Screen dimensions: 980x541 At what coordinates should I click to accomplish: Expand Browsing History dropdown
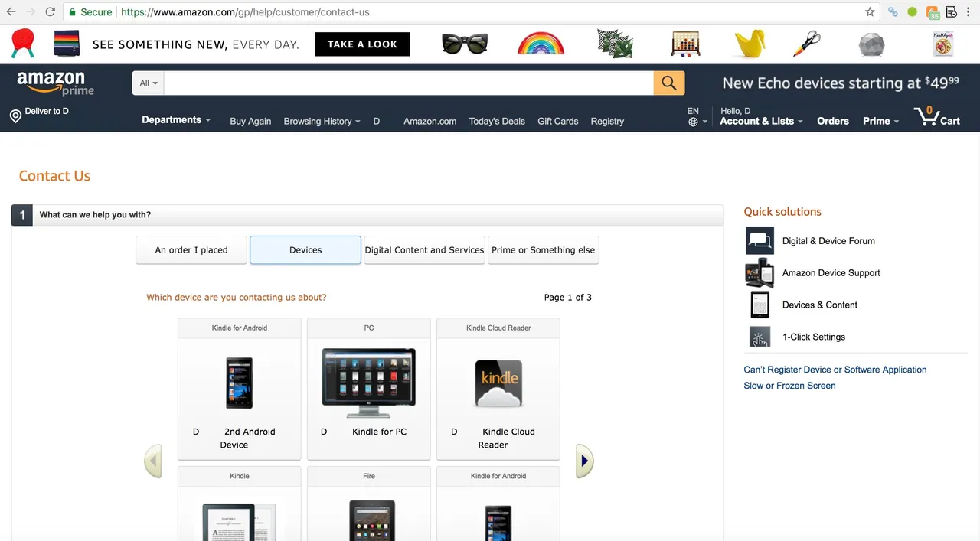coord(322,122)
